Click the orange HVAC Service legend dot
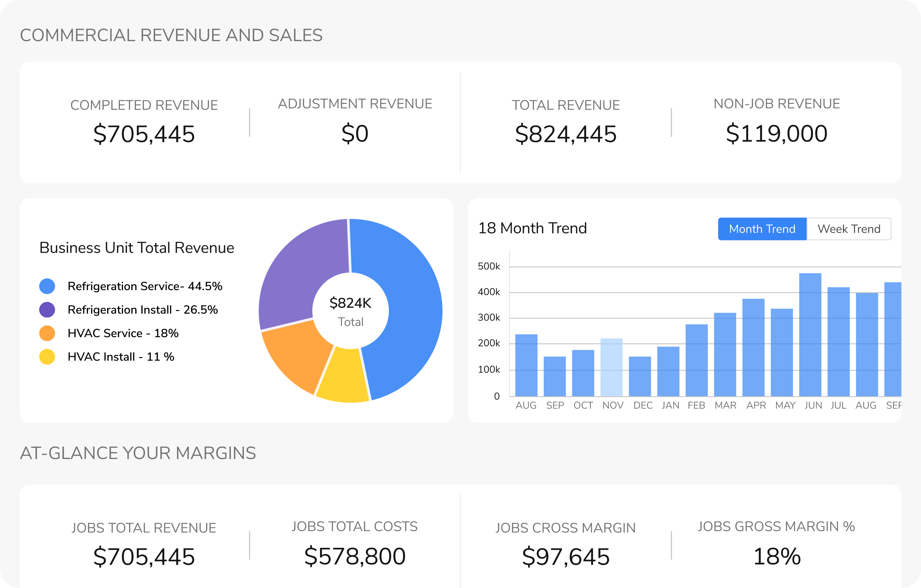 [47, 333]
